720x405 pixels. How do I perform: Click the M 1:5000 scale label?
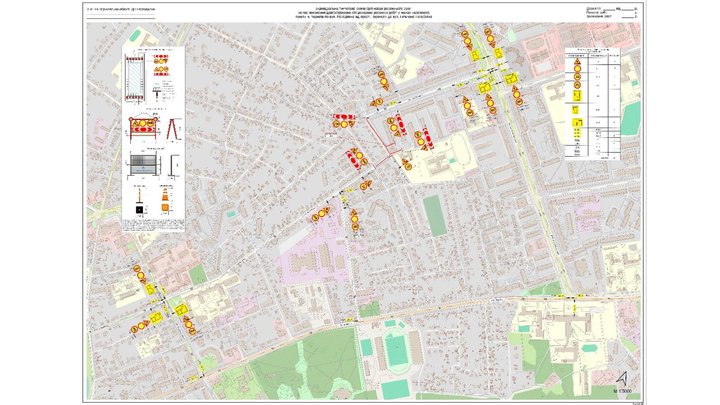623,391
